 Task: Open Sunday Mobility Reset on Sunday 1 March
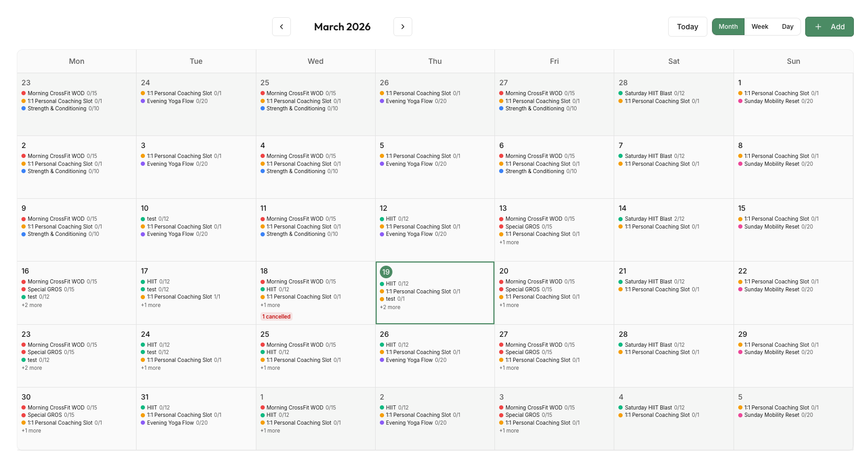(x=776, y=101)
